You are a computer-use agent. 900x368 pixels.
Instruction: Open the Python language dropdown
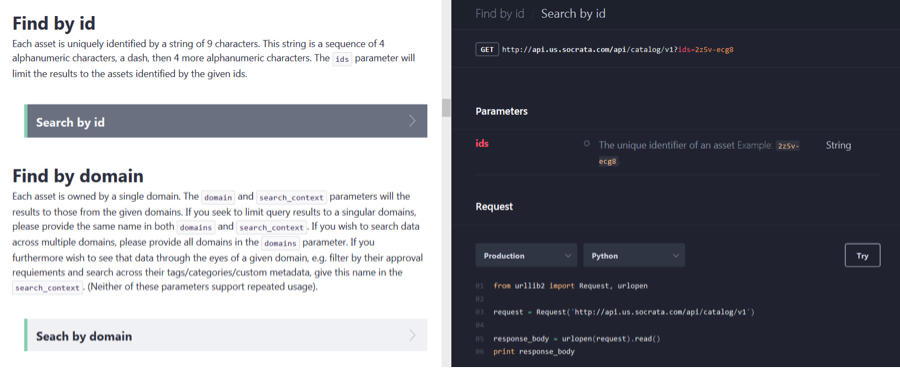tap(634, 255)
